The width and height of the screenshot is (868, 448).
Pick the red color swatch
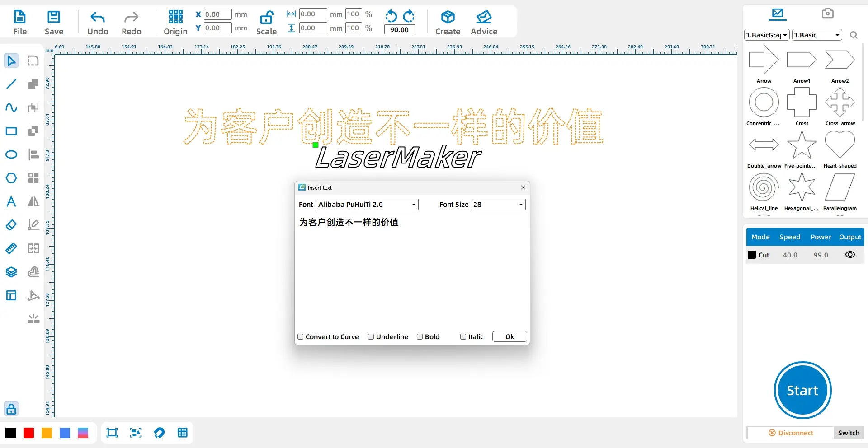pyautogui.click(x=29, y=433)
